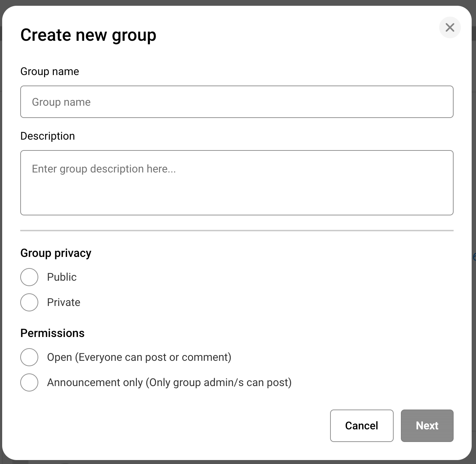Screen dimensions: 476x464
Task: Click the Public option label text
Action: click(61, 277)
